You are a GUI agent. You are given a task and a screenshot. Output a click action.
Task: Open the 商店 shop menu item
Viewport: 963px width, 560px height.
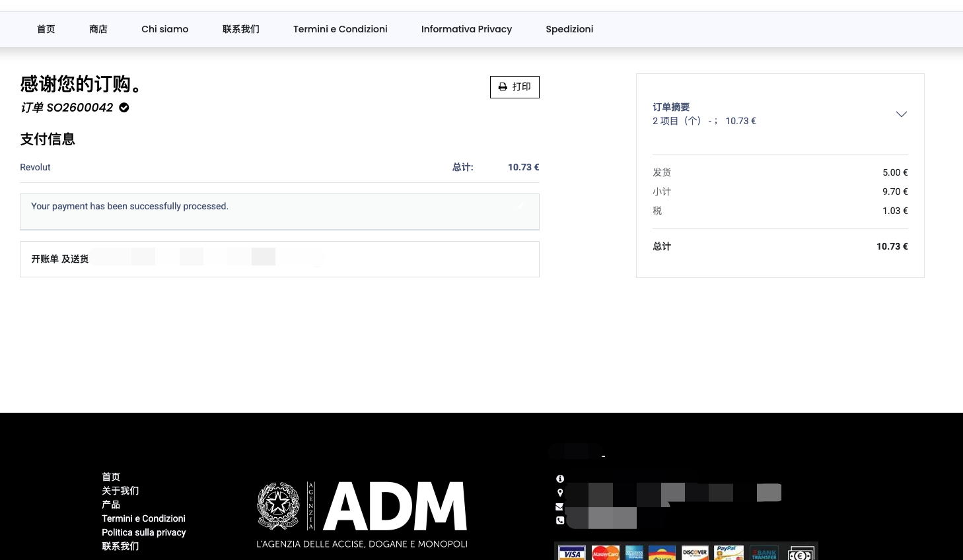pyautogui.click(x=98, y=29)
